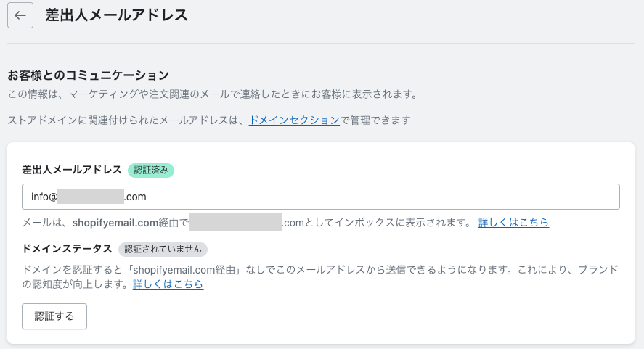This screenshot has height=349, width=644.
Task: Open 詳しくはこちら link after inbox display text
Action: (513, 223)
